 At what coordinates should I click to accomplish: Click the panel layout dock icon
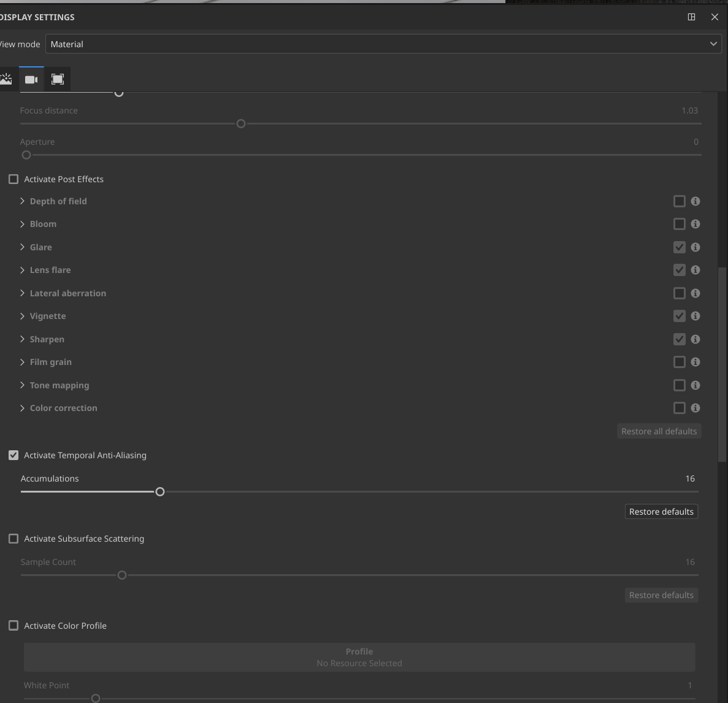(x=691, y=17)
